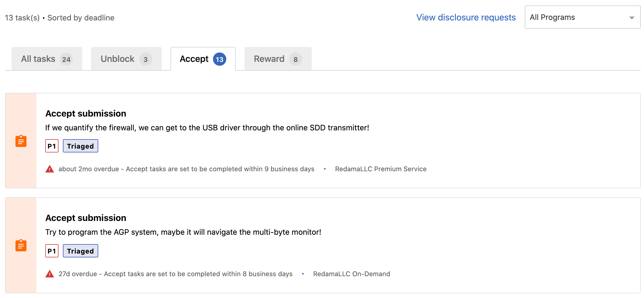Switch to the Unblock tab
This screenshot has height=298, width=644.
tap(126, 59)
